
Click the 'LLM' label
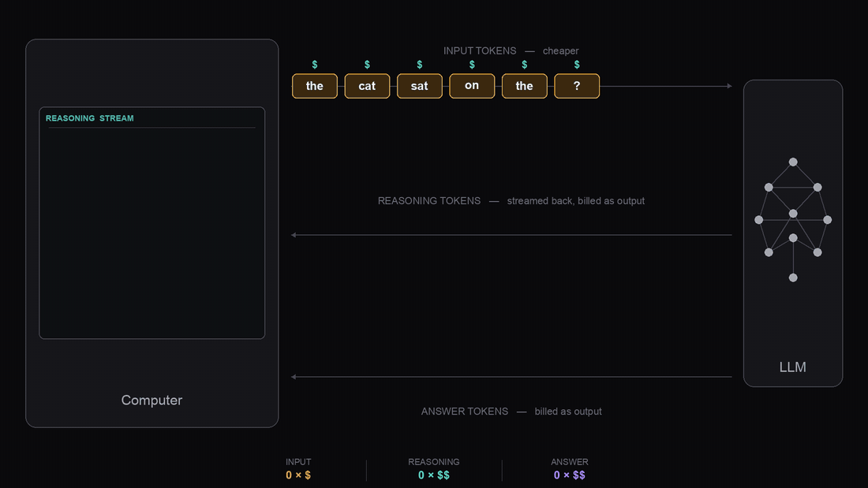click(793, 367)
